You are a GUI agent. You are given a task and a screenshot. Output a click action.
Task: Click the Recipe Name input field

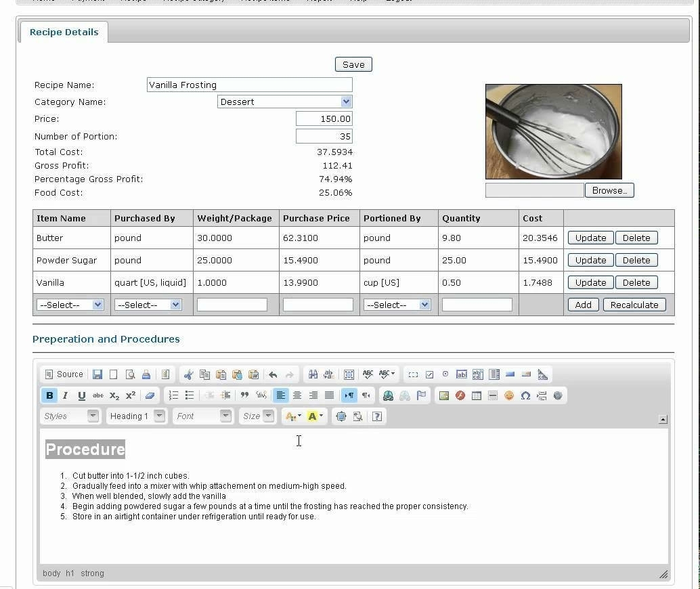[x=249, y=85]
